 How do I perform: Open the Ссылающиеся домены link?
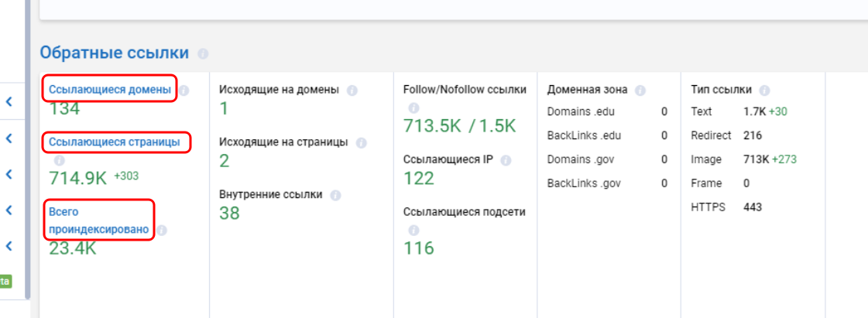(x=110, y=90)
